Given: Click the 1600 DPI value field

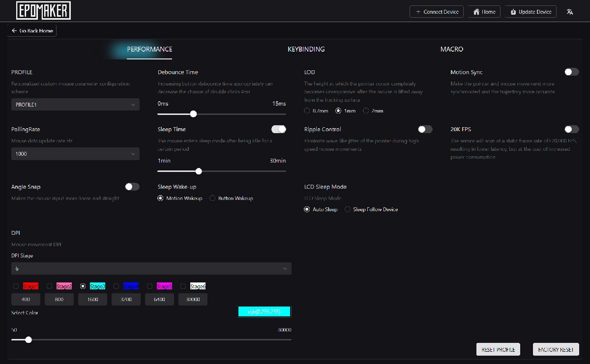Looking at the screenshot, I should [x=92, y=299].
